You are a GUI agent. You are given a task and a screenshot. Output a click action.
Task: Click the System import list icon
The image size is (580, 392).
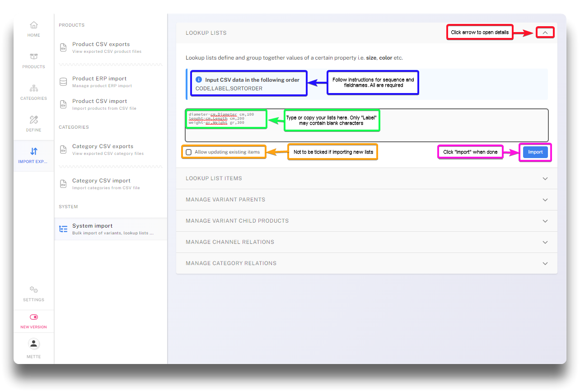pyautogui.click(x=64, y=229)
